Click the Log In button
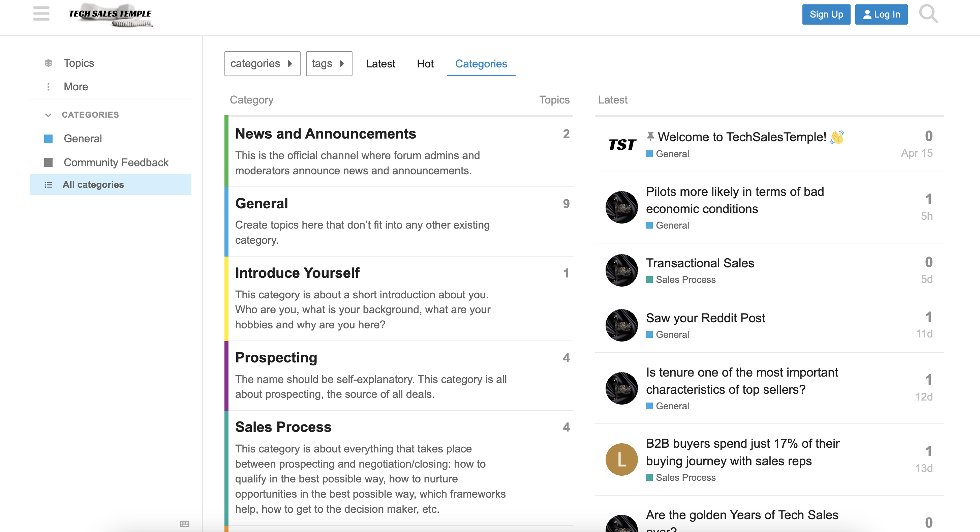 point(881,14)
